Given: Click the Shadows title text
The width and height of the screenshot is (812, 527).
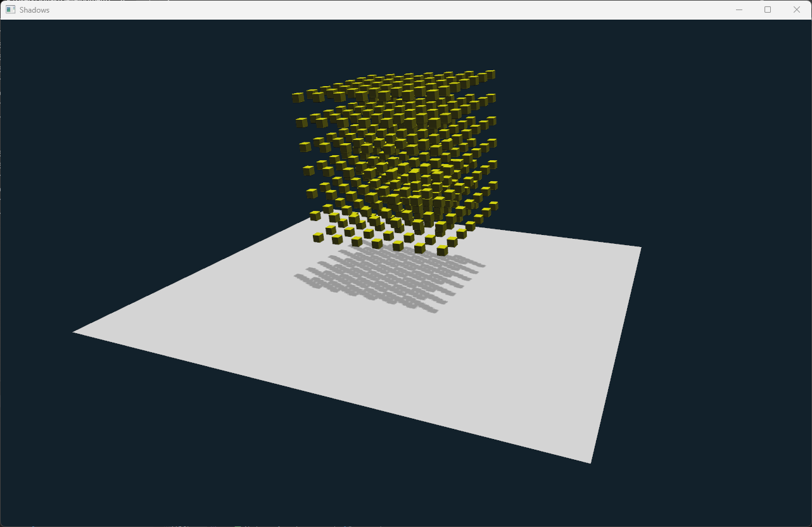Looking at the screenshot, I should pyautogui.click(x=34, y=10).
